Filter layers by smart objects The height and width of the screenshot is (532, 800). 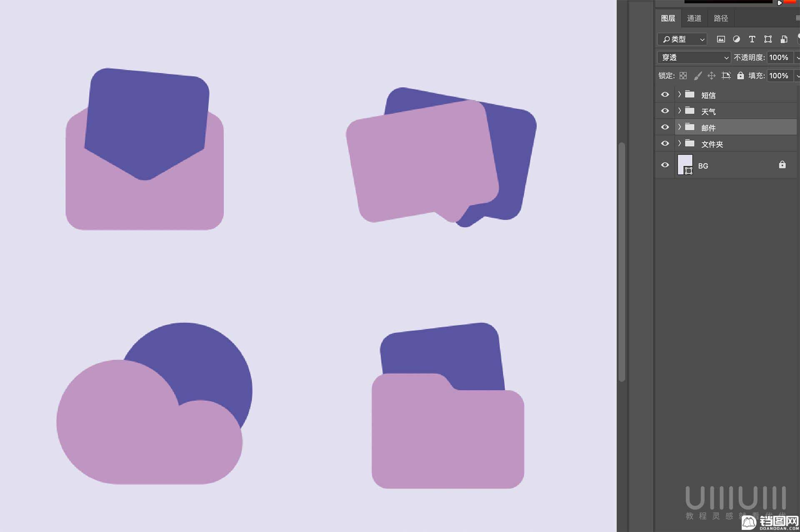(784, 39)
